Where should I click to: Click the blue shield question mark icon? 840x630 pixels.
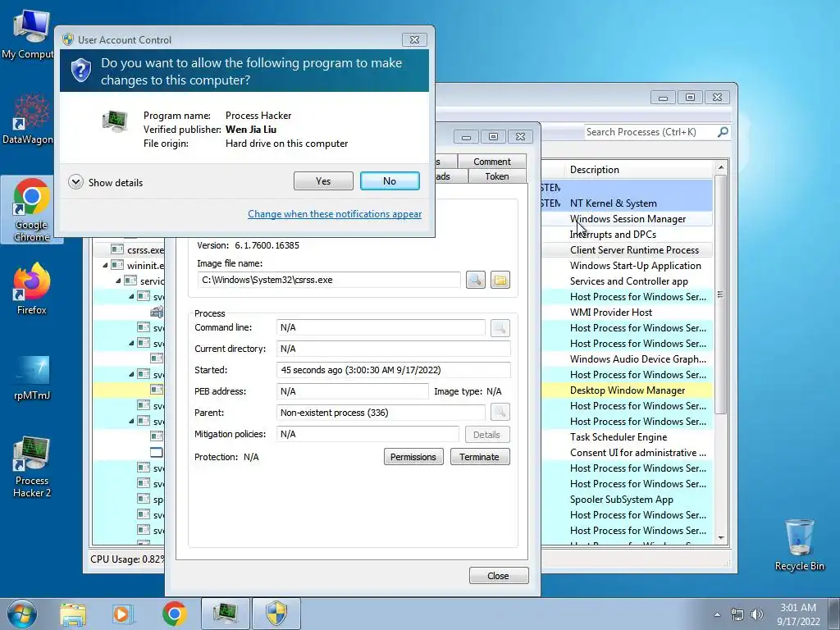[81, 71]
